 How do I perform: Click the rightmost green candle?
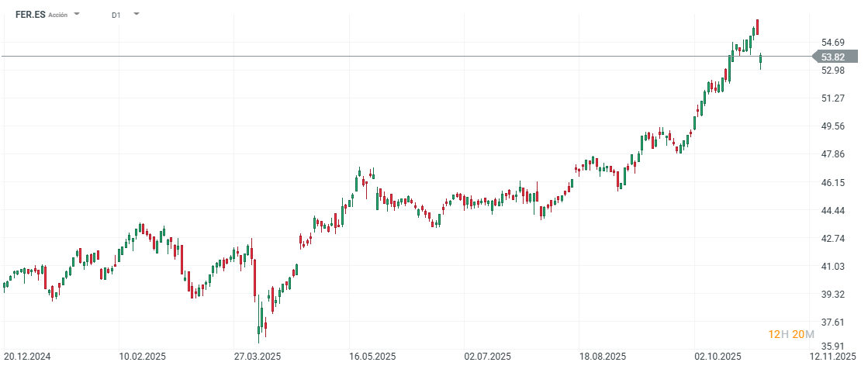coord(761,59)
